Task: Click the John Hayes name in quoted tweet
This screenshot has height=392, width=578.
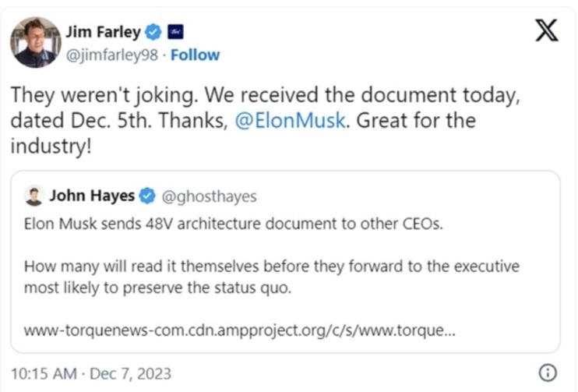Action: click(91, 196)
